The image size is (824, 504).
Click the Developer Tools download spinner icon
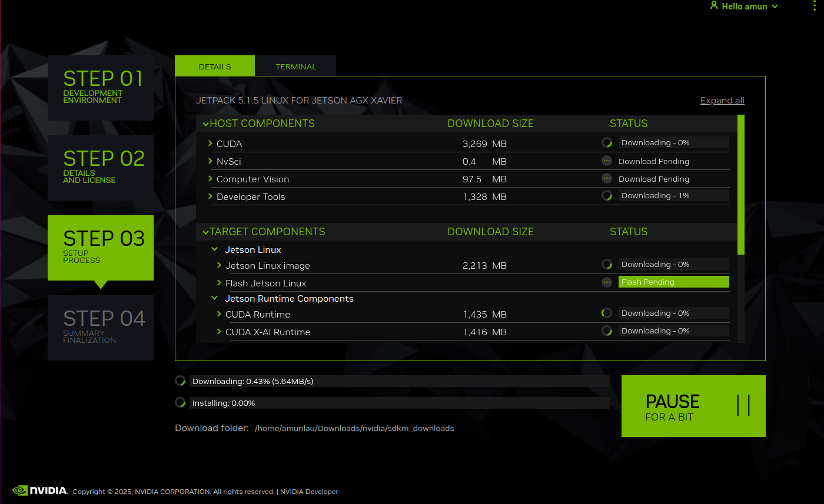tap(607, 195)
